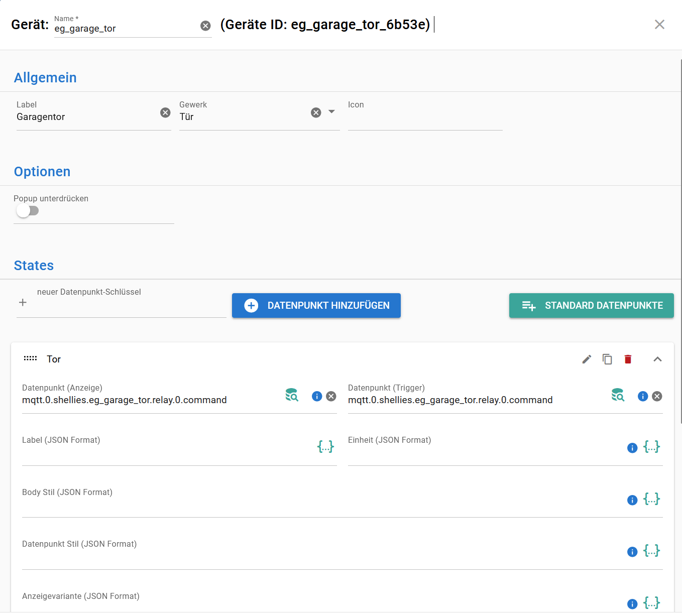This screenshot has width=682, height=616.
Task: Click the Allgemein section heading
Action: click(x=45, y=78)
